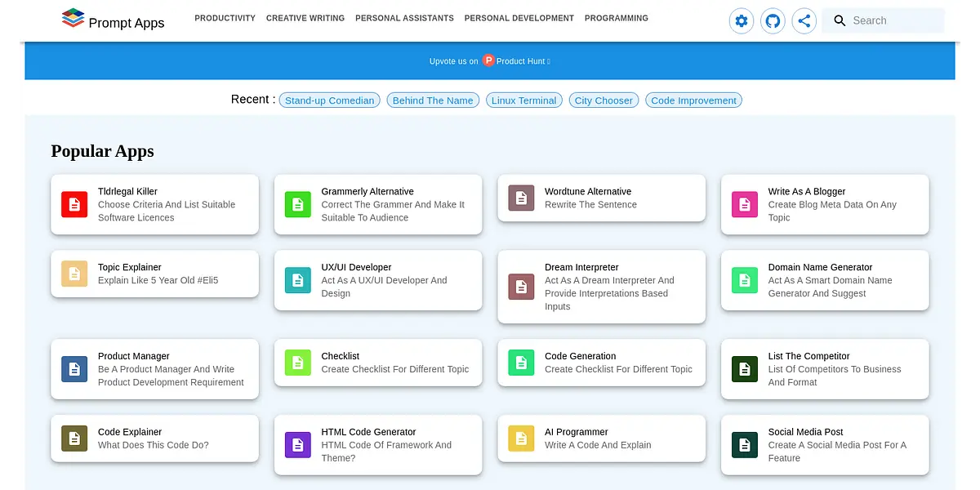Open the Personal Assistants menu
This screenshot has height=490, width=980.
[x=404, y=18]
